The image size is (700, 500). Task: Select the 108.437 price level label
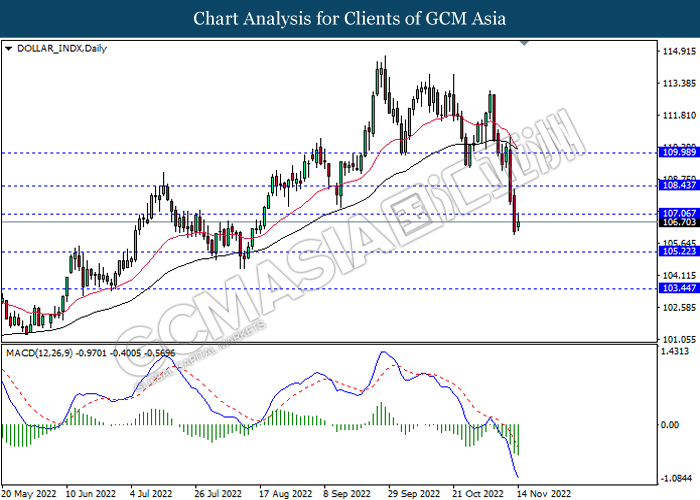click(679, 185)
